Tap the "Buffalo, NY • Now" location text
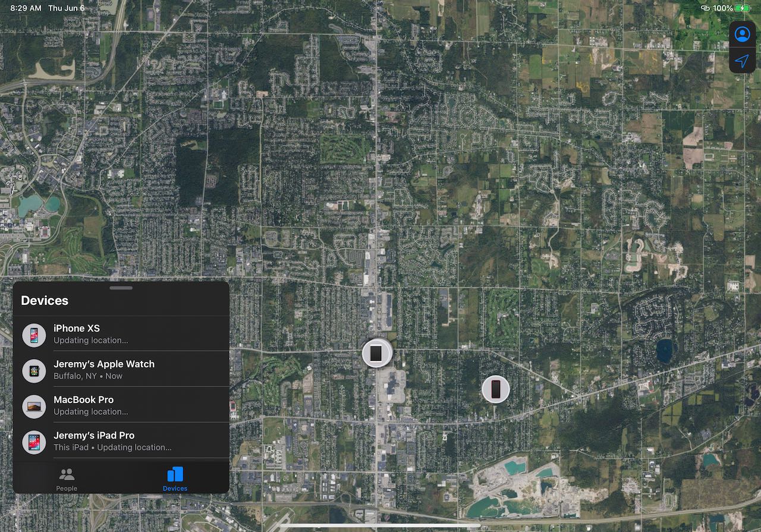This screenshot has height=532, width=761. click(x=88, y=376)
